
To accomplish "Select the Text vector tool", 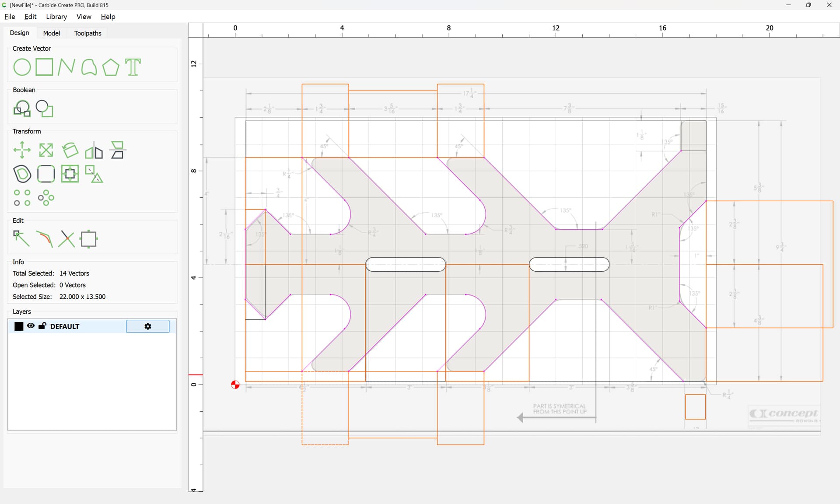I will [133, 67].
